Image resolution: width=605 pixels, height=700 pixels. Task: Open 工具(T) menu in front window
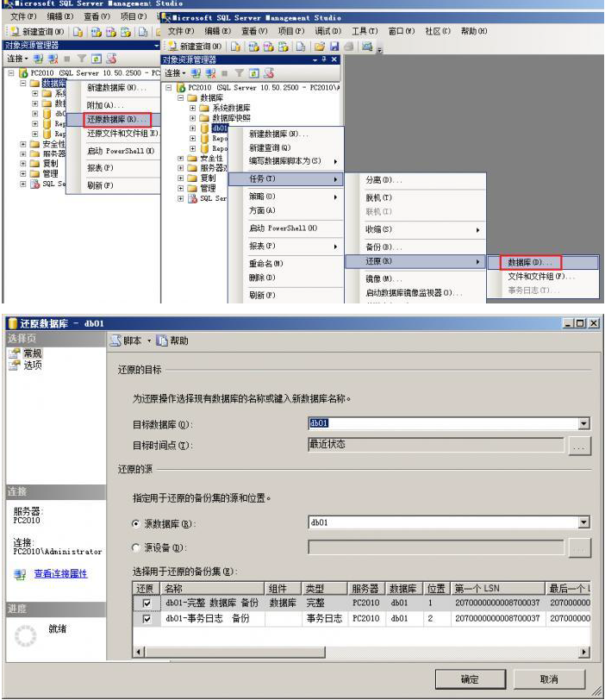tap(365, 31)
